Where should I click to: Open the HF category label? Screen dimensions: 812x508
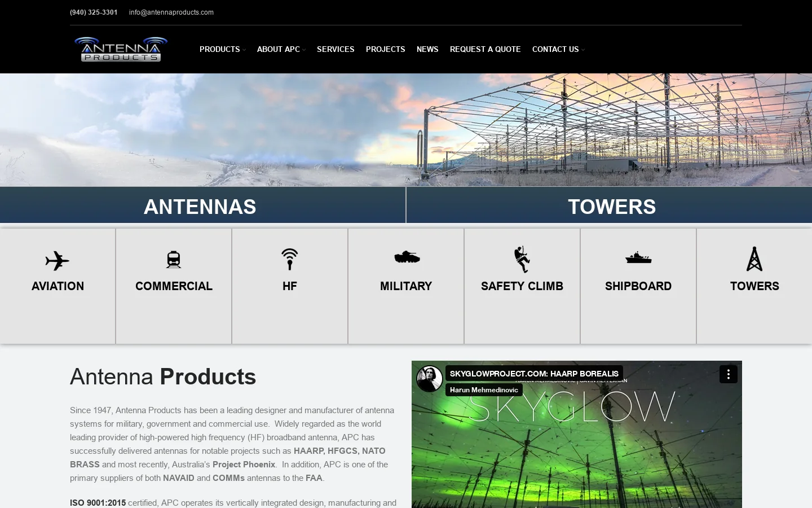pos(290,286)
